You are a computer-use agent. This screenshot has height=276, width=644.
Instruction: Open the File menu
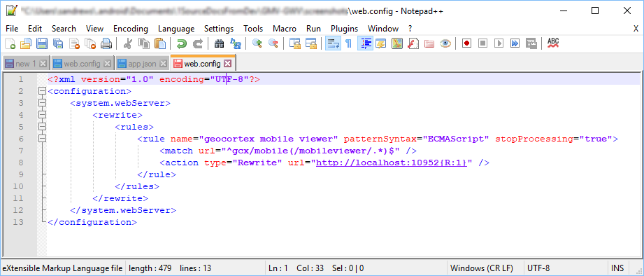[x=12, y=29]
